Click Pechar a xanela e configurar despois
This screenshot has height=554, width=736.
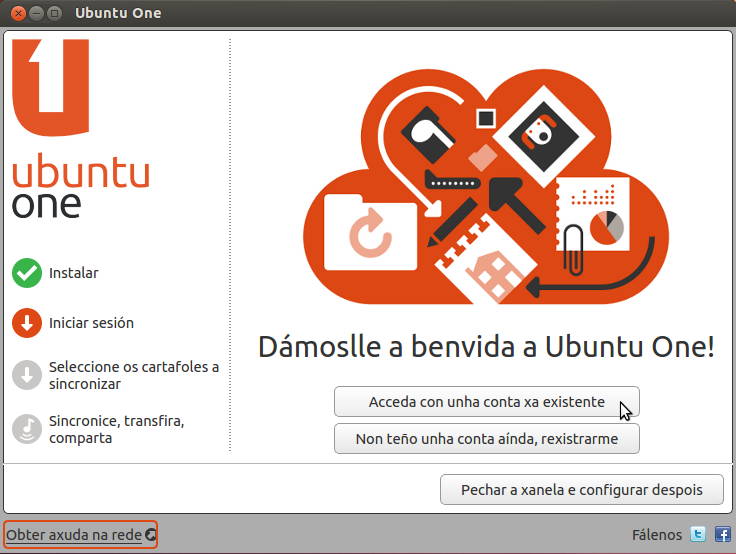582,490
